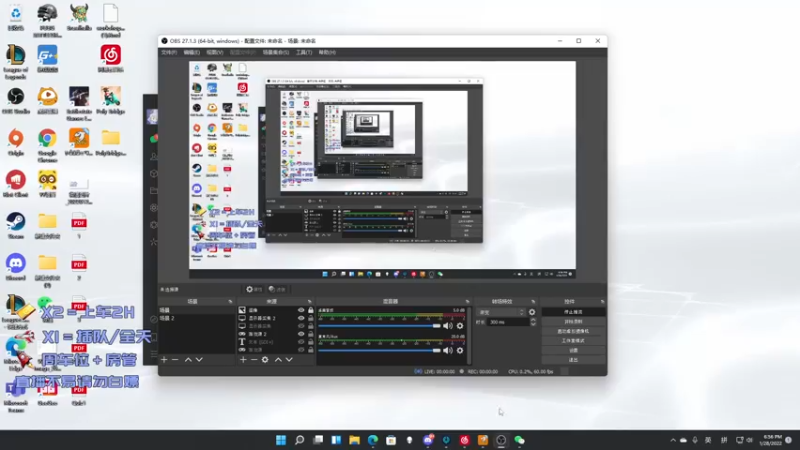Open Mic/Aux settings gear in mixer

(460, 351)
